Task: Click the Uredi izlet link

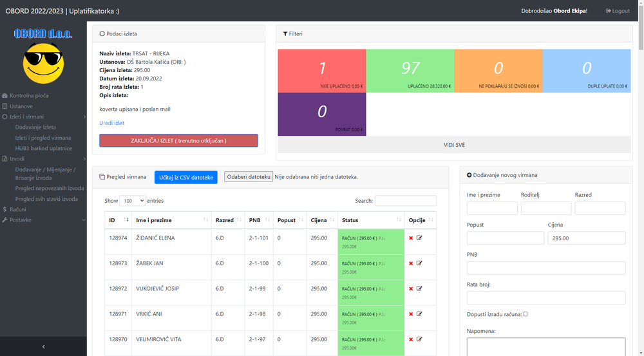Action: (x=111, y=122)
